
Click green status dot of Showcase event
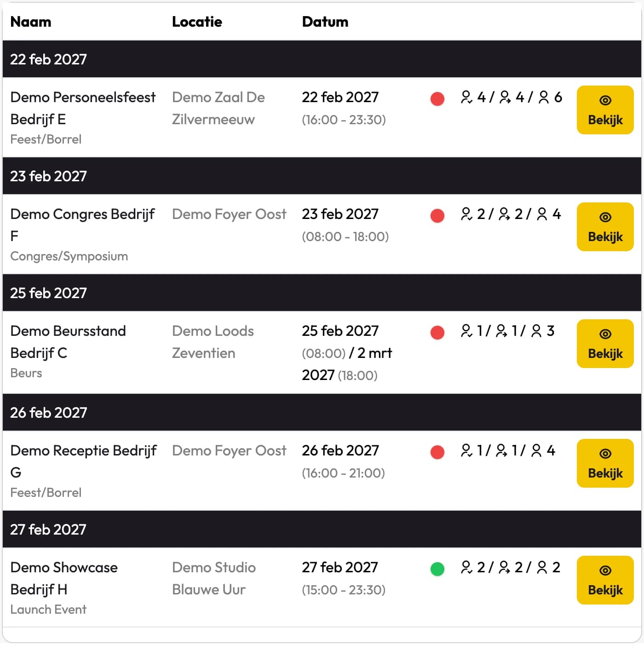(437, 569)
